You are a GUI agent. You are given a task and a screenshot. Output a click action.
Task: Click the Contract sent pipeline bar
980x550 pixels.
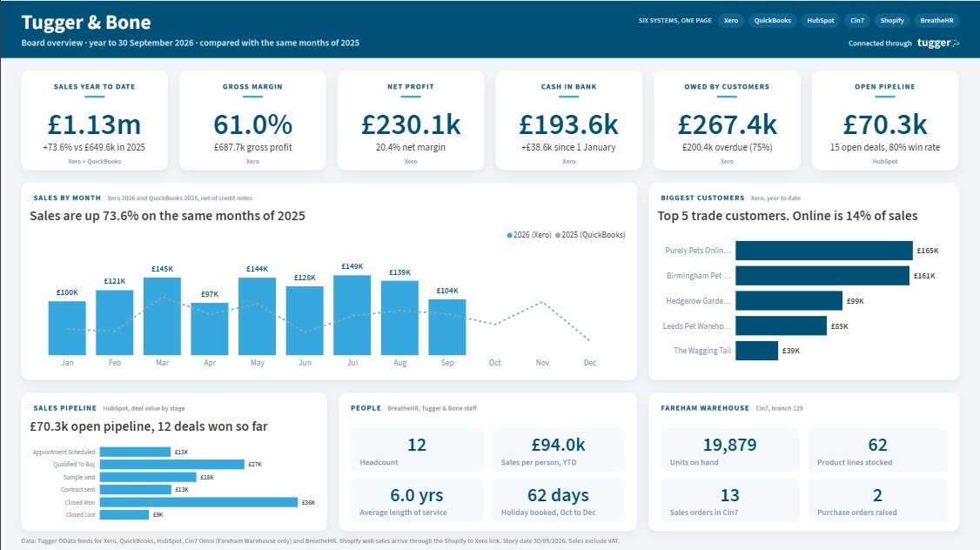click(136, 489)
